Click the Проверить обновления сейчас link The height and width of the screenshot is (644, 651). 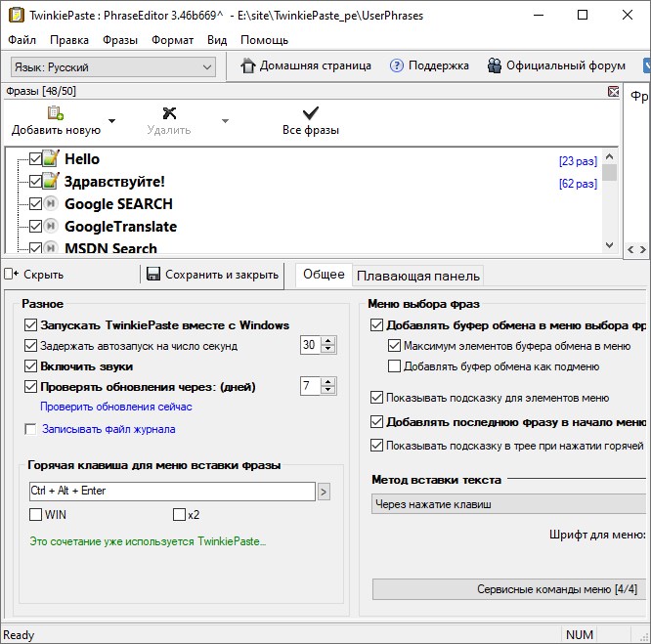116,407
